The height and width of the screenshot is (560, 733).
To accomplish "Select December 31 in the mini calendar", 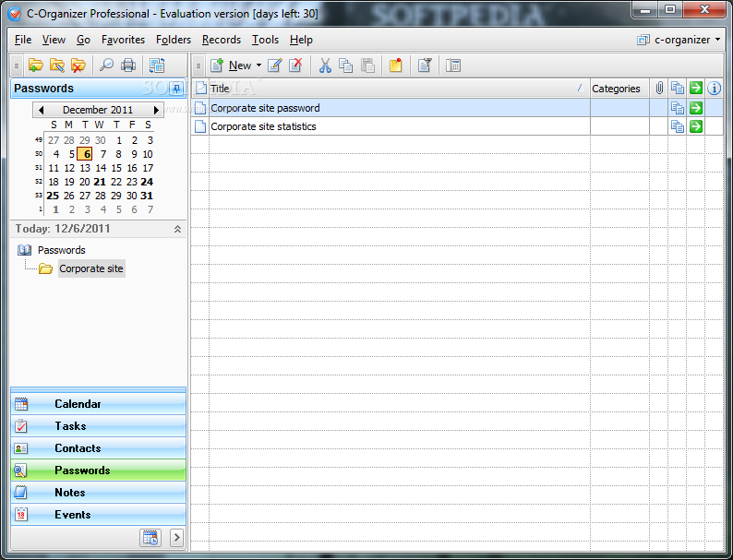I will pyautogui.click(x=147, y=196).
